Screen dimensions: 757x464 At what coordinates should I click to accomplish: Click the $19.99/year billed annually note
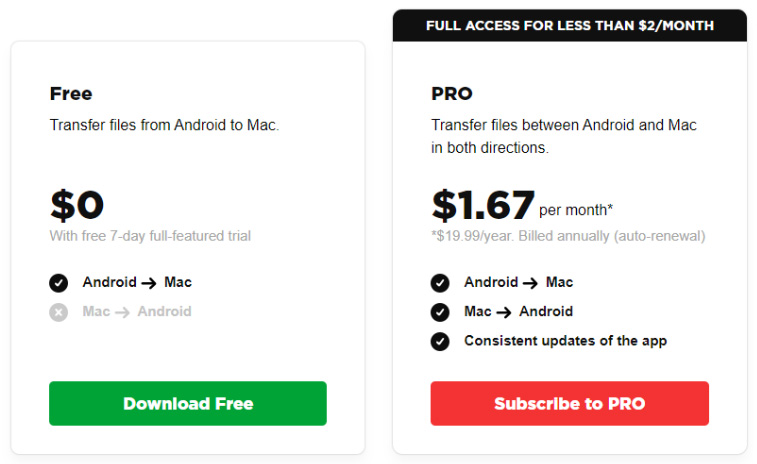(x=568, y=236)
